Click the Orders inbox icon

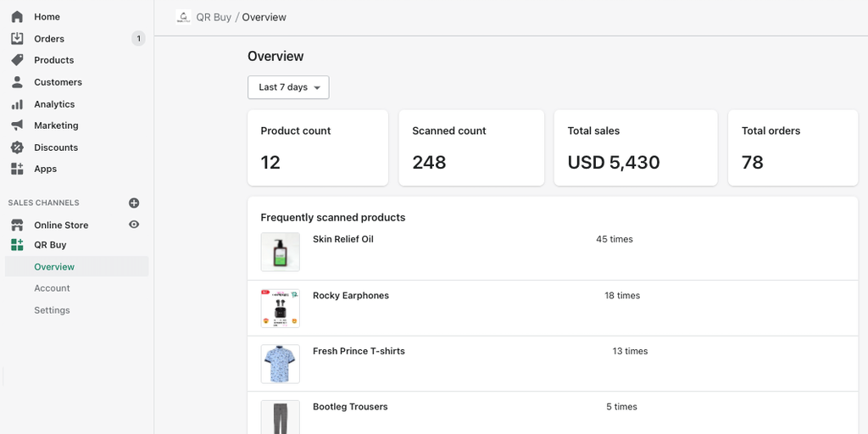point(17,39)
